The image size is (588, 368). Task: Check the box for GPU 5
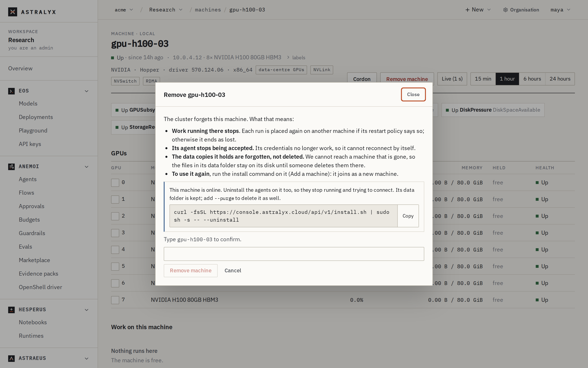115,267
